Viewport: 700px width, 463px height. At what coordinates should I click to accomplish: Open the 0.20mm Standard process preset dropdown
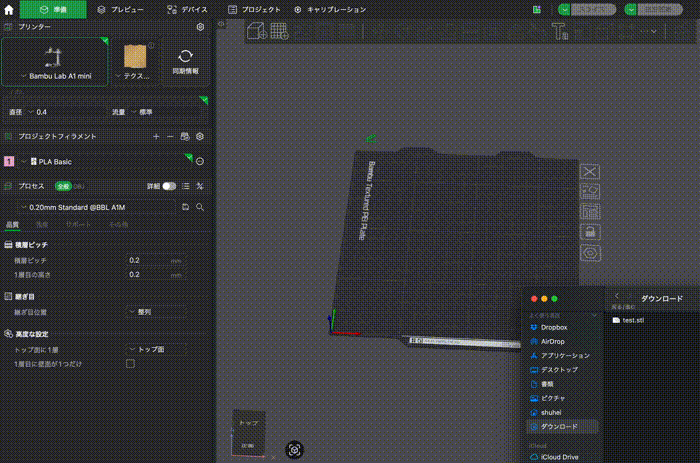(x=95, y=207)
